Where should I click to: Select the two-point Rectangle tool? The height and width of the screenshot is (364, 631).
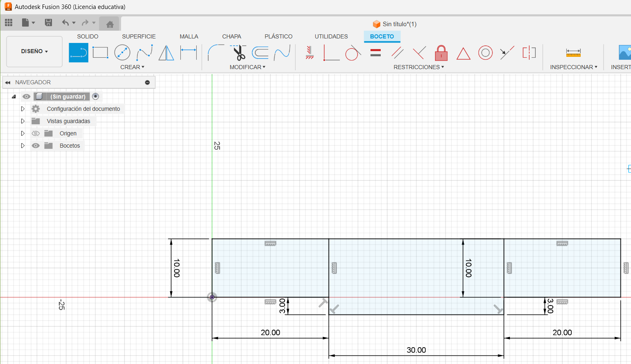click(100, 53)
